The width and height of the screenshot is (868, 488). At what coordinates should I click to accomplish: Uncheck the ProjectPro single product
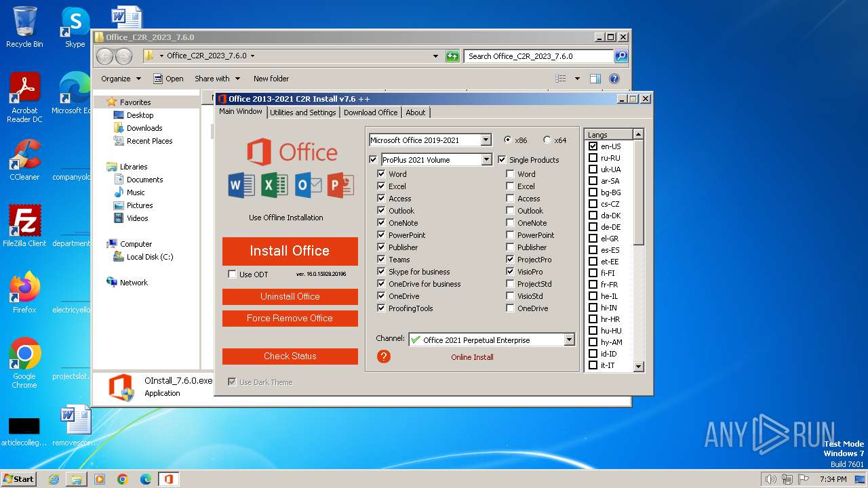point(510,259)
